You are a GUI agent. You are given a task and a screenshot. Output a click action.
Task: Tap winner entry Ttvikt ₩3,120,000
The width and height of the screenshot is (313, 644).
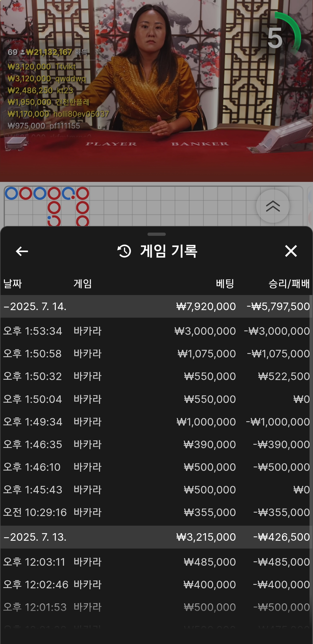pos(42,67)
